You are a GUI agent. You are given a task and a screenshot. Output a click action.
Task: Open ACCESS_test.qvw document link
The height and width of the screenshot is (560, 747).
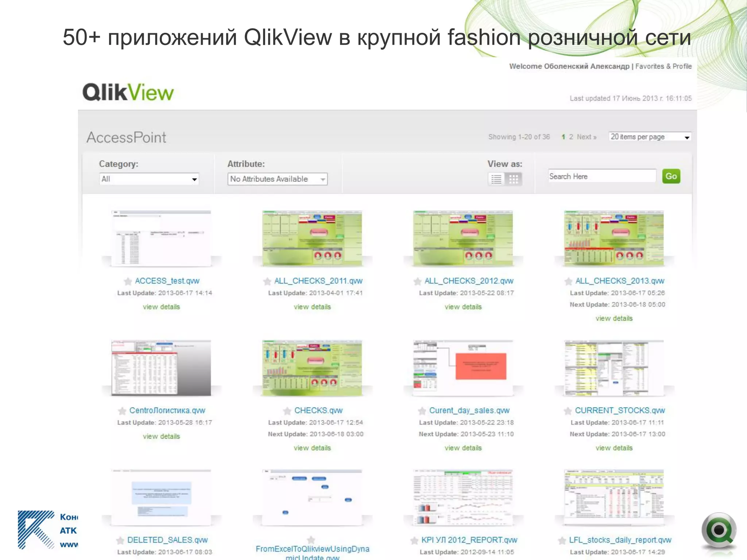click(167, 281)
